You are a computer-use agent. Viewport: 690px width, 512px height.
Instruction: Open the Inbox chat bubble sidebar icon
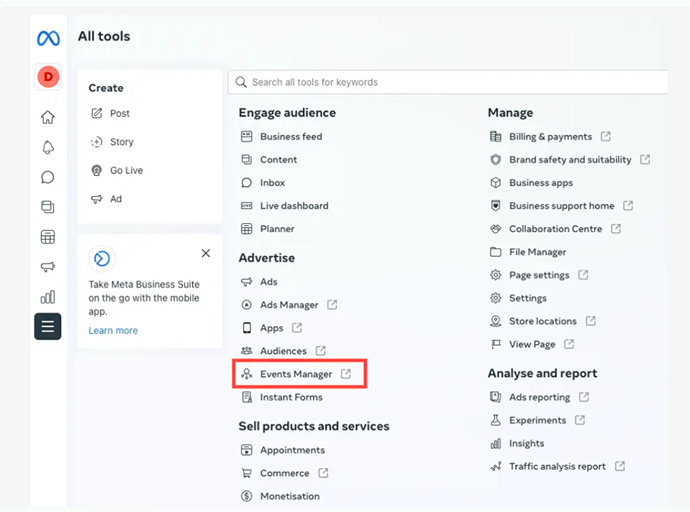point(48,178)
